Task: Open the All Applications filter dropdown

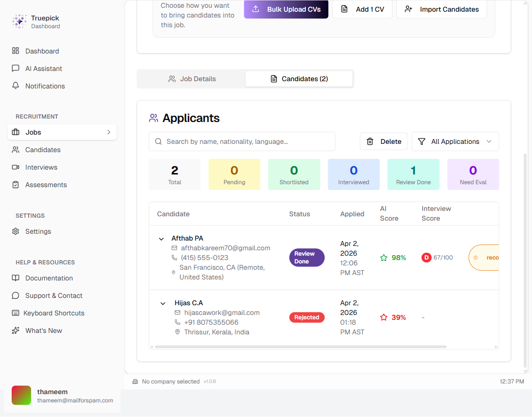Action: (455, 141)
